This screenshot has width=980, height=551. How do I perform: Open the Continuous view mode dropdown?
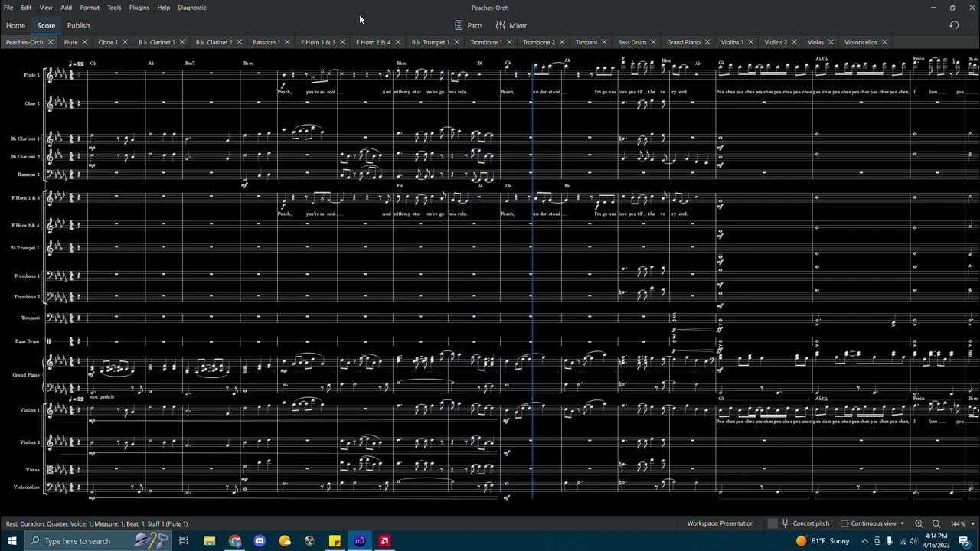tap(872, 523)
